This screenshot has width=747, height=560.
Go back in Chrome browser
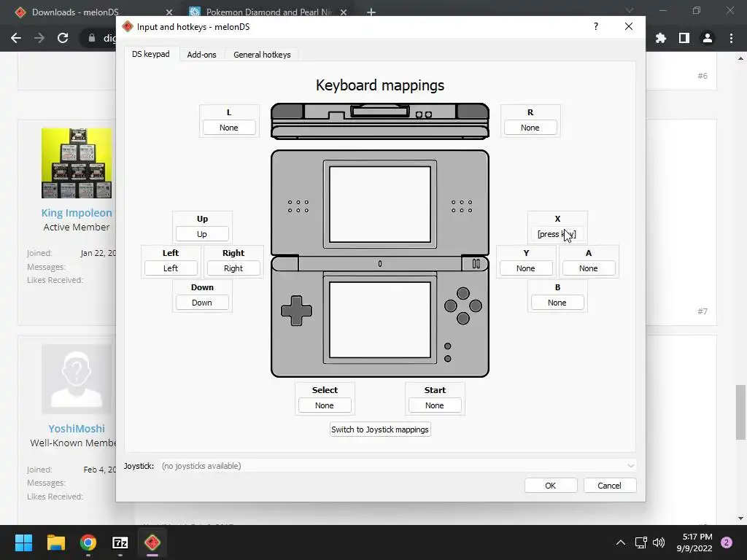pos(16,38)
